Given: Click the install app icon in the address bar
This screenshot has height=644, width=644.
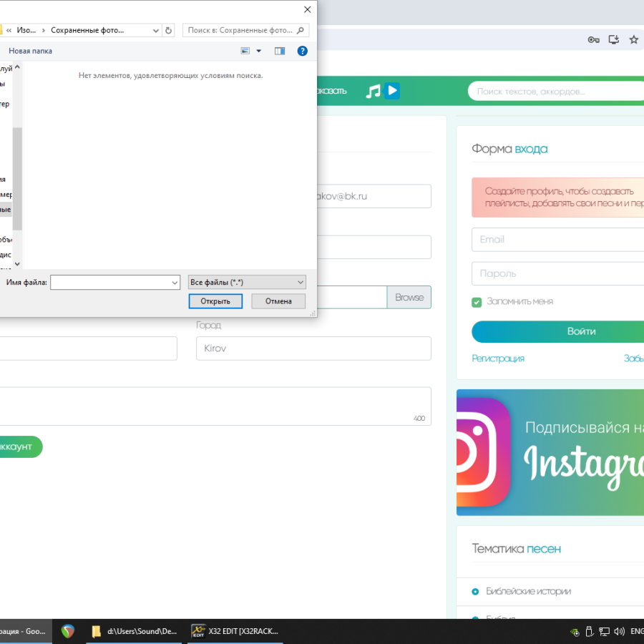Looking at the screenshot, I should [x=613, y=40].
